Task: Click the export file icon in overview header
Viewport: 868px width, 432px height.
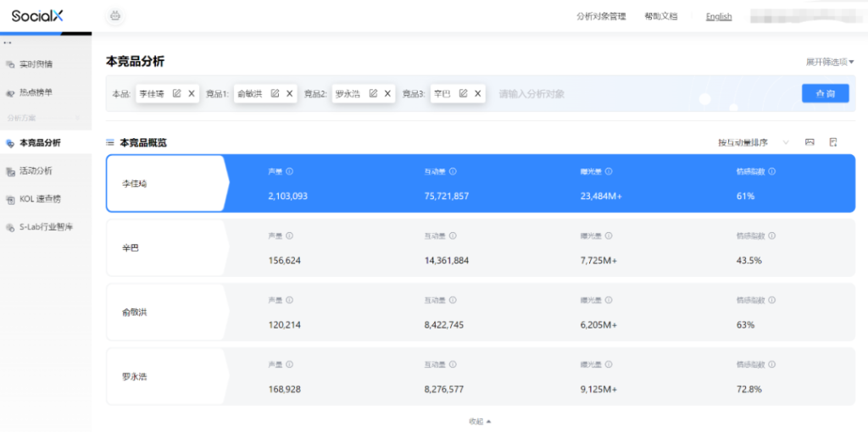Action: (833, 142)
